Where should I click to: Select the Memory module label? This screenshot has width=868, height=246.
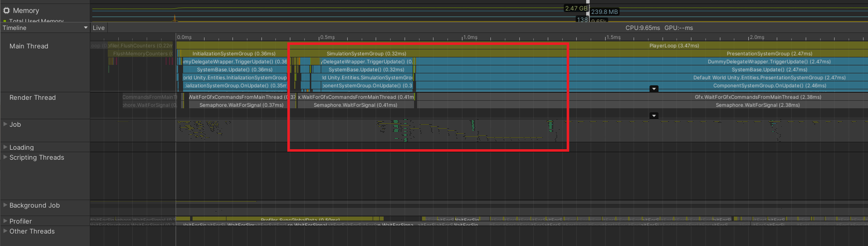(x=26, y=10)
